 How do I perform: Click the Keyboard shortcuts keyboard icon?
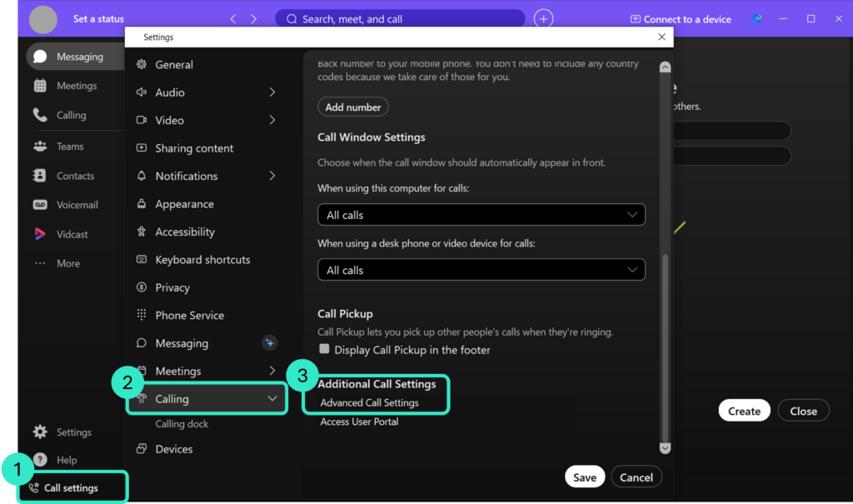142,259
